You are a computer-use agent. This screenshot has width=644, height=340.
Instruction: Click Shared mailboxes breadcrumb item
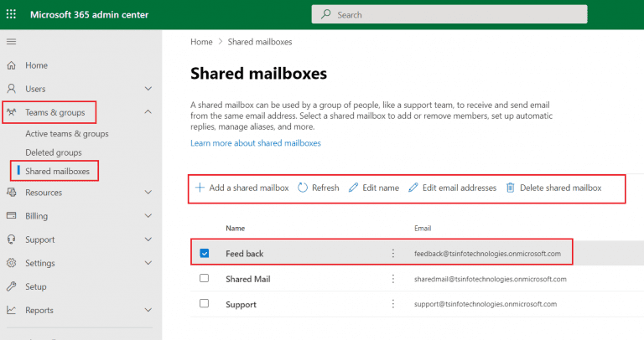pos(260,42)
